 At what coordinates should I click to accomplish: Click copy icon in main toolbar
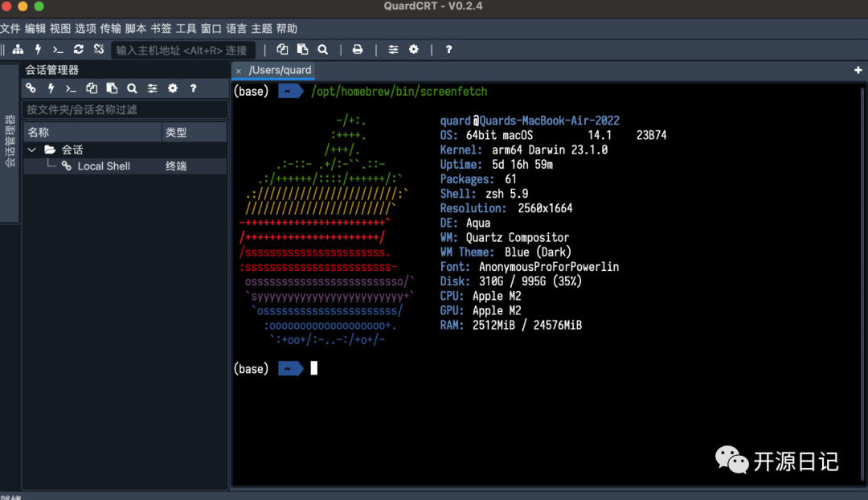click(282, 49)
